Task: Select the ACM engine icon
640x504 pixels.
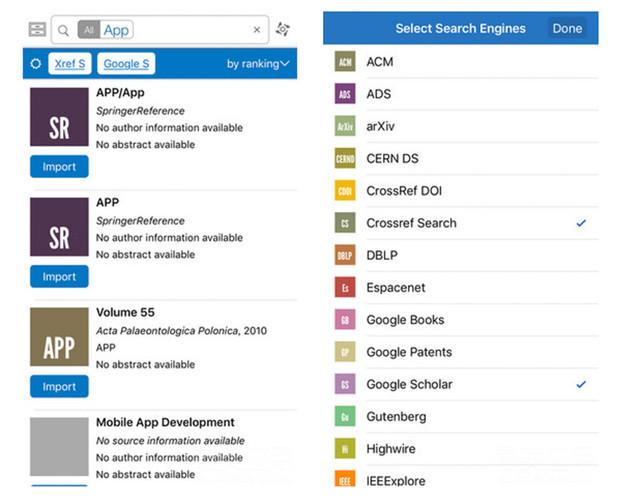Action: click(345, 62)
